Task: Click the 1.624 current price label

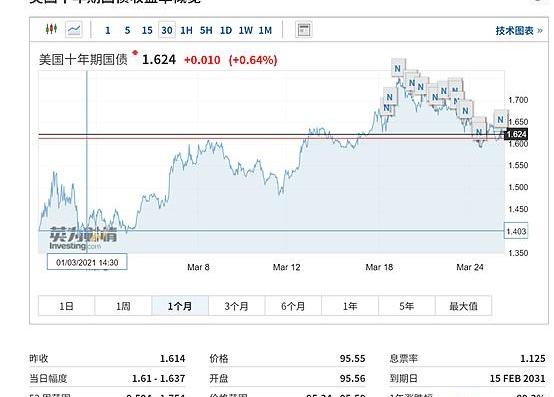Action: (x=516, y=134)
